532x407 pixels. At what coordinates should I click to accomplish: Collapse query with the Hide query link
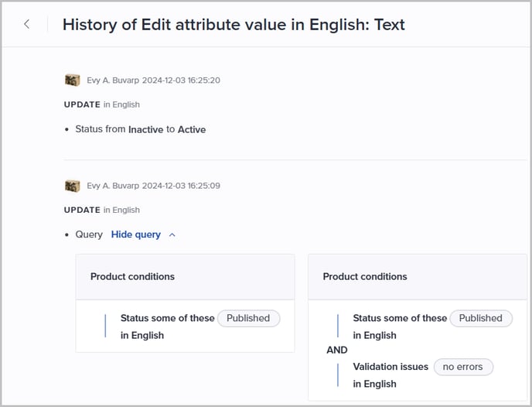(x=136, y=234)
